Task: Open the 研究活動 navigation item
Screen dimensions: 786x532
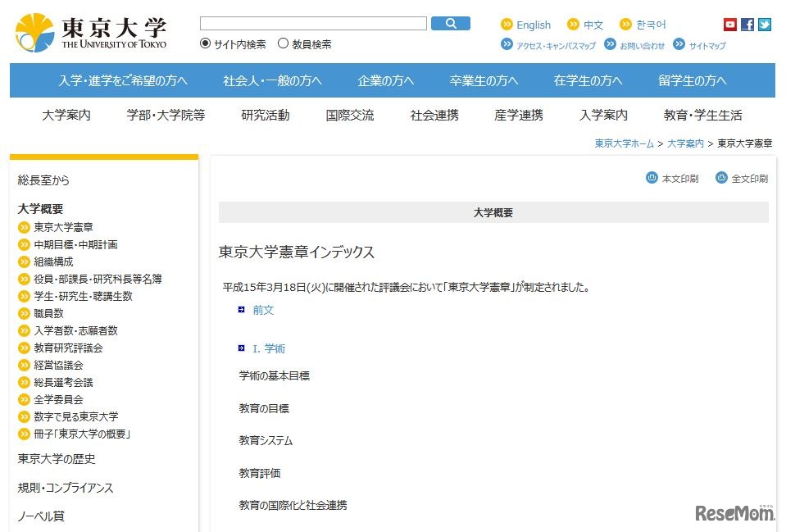Action: [265, 116]
